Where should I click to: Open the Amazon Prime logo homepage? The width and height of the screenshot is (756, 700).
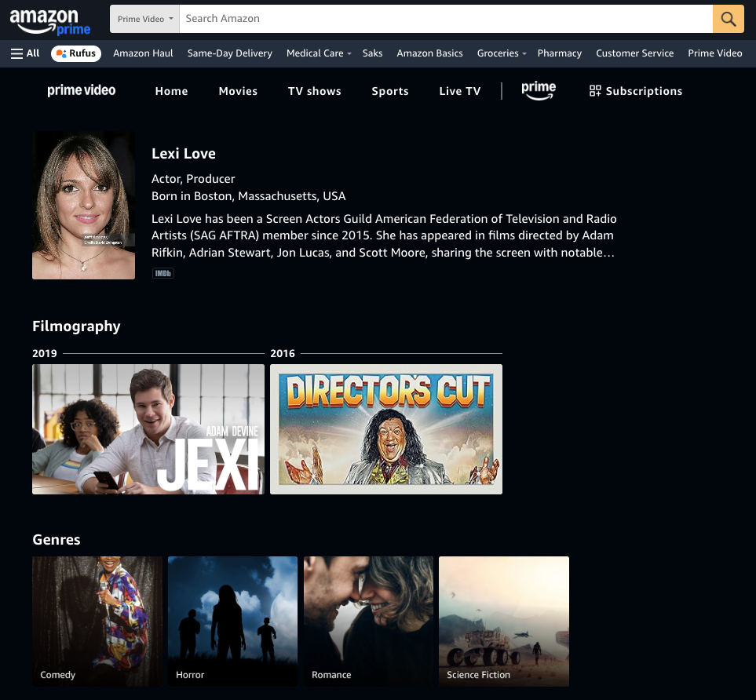(50, 22)
